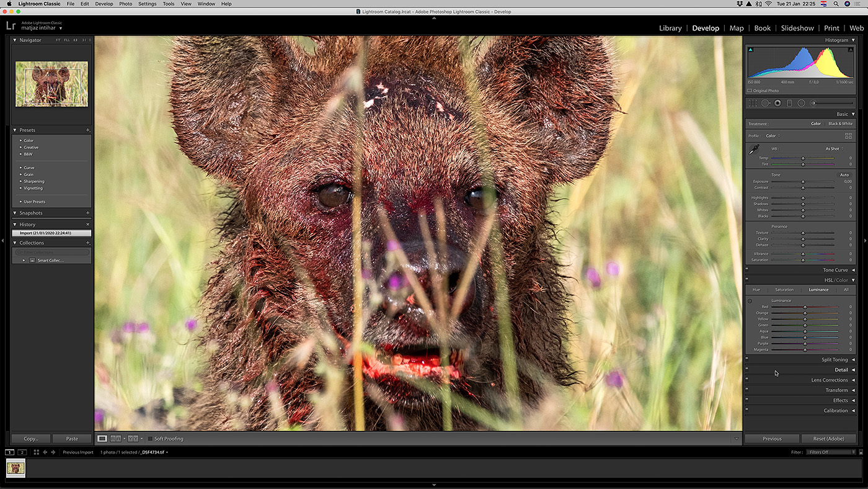Toggle shadow clipping indicator in histogram
The width and height of the screenshot is (868, 489).
750,50
